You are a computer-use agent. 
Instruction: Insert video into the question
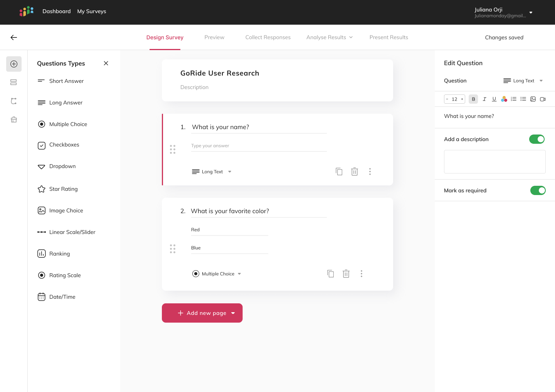pyautogui.click(x=543, y=99)
